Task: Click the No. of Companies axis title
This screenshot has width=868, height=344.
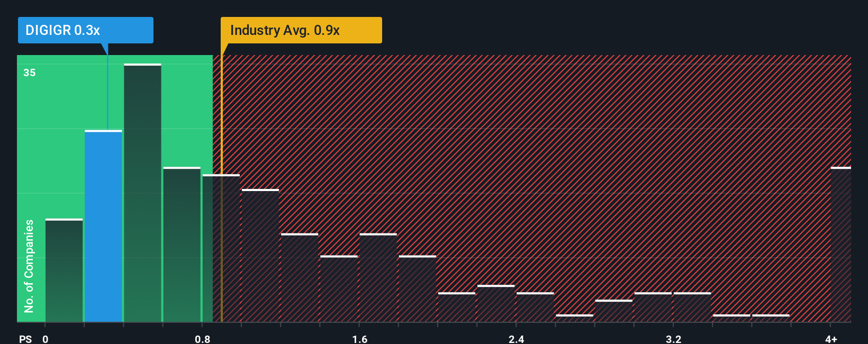Action: 29,266
